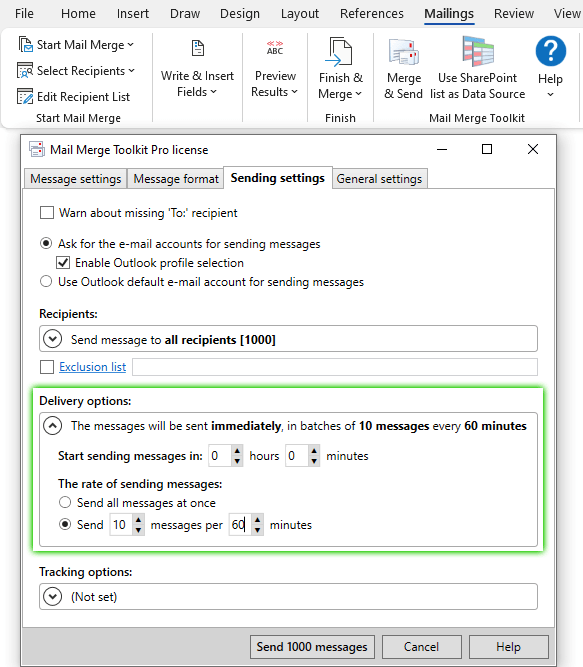583x667 pixels.
Task: Open Finish & Merge menu
Action: pos(340,69)
